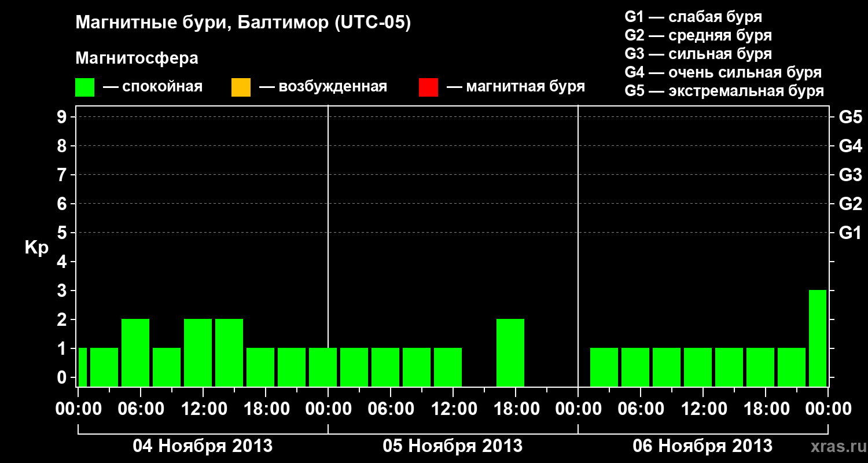Image resolution: width=868 pixels, height=463 pixels.
Task: Click the right-axis label G2
Action: tap(850, 204)
